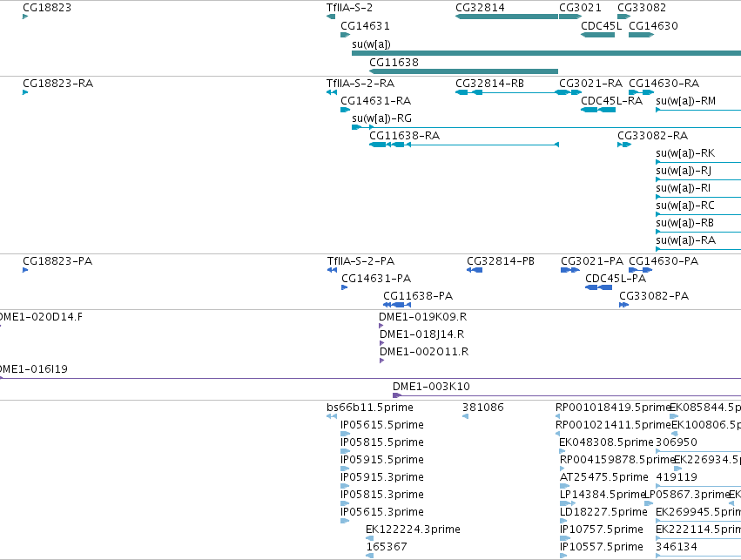Screen dimensions: 741x560
Task: Click the CDC45L-RA transcript label
Action: point(611,101)
